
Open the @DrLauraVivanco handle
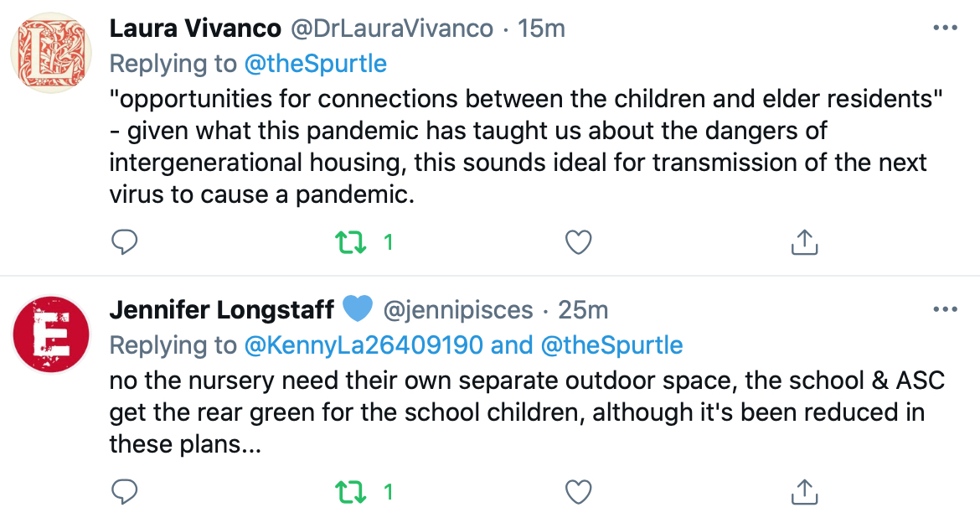click(393, 28)
